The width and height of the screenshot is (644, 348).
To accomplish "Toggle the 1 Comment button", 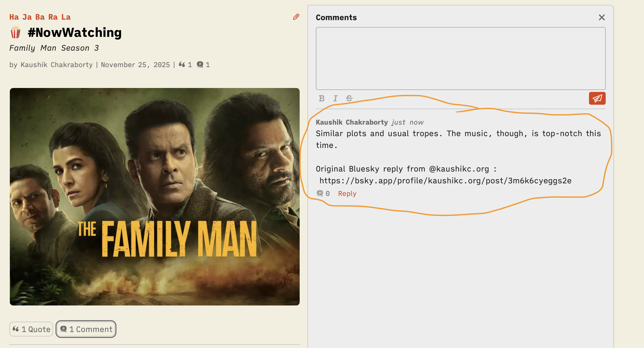I will [x=86, y=329].
